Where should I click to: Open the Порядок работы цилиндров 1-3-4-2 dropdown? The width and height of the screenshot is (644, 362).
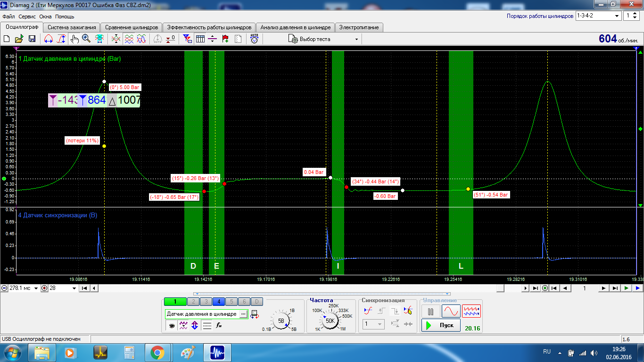[599, 16]
